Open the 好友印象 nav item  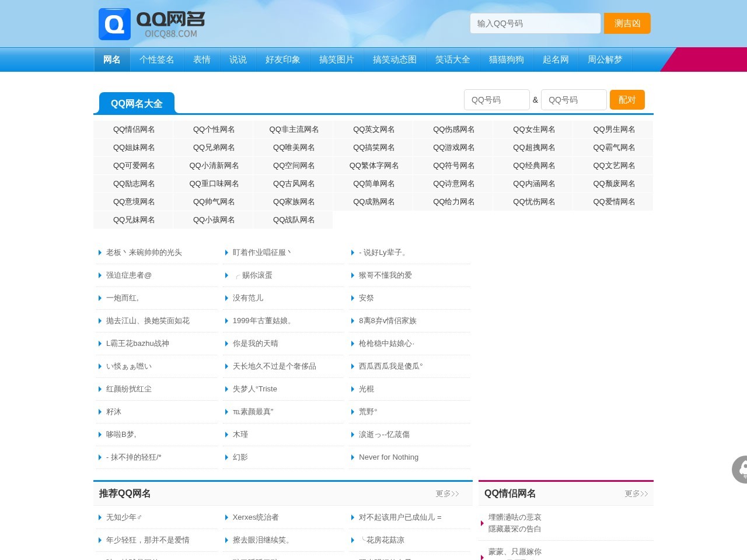point(283,60)
